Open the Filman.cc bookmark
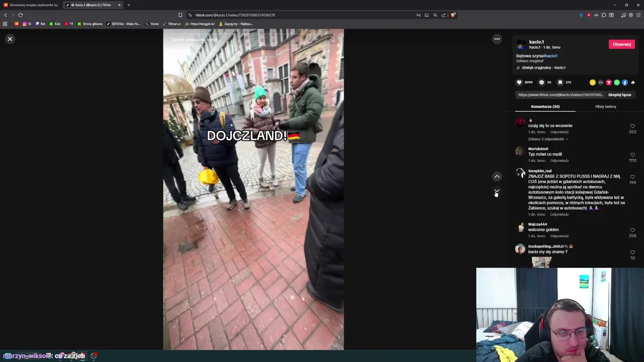Viewport: 644px width, 362px height. (172, 24)
